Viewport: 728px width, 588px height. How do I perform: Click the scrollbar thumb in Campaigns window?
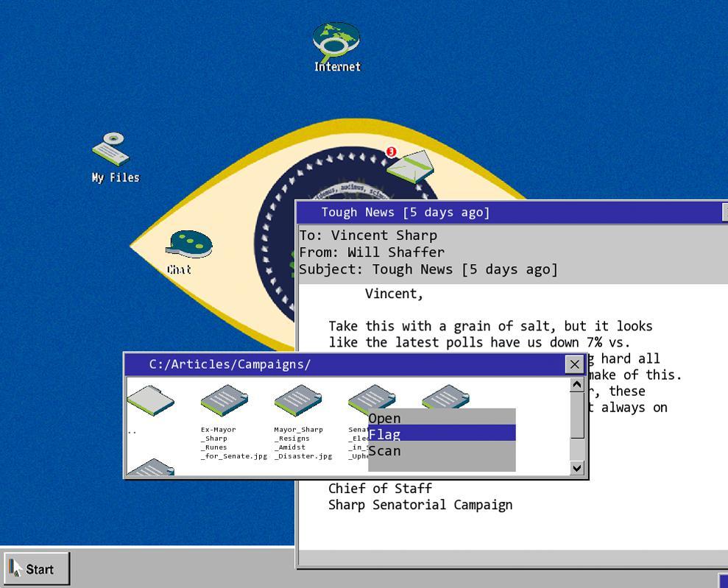[x=576, y=415]
